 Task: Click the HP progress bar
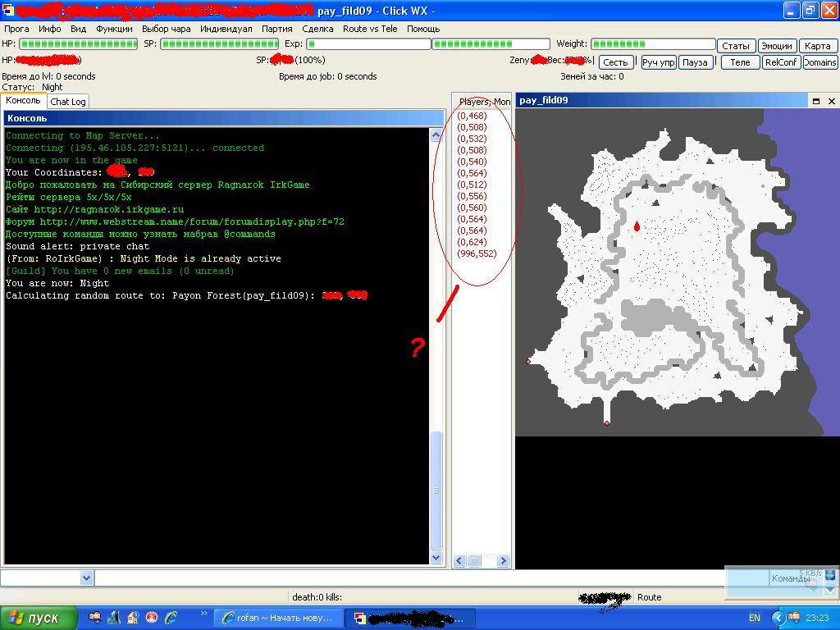pyautogui.click(x=79, y=44)
